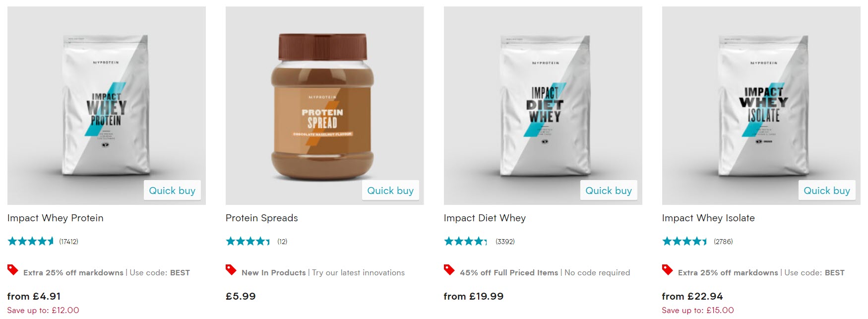Click the Protein Spread jar image
Viewport: 868px width, 319px height.
(x=322, y=107)
